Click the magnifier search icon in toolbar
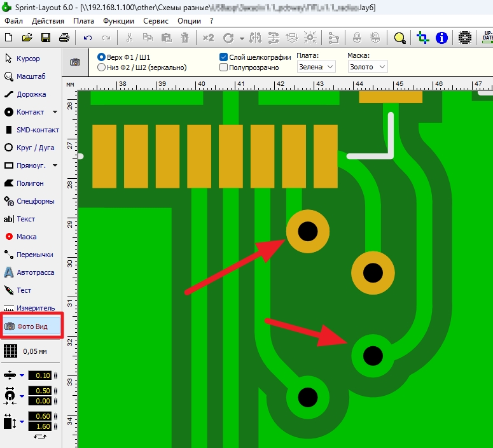 399,38
